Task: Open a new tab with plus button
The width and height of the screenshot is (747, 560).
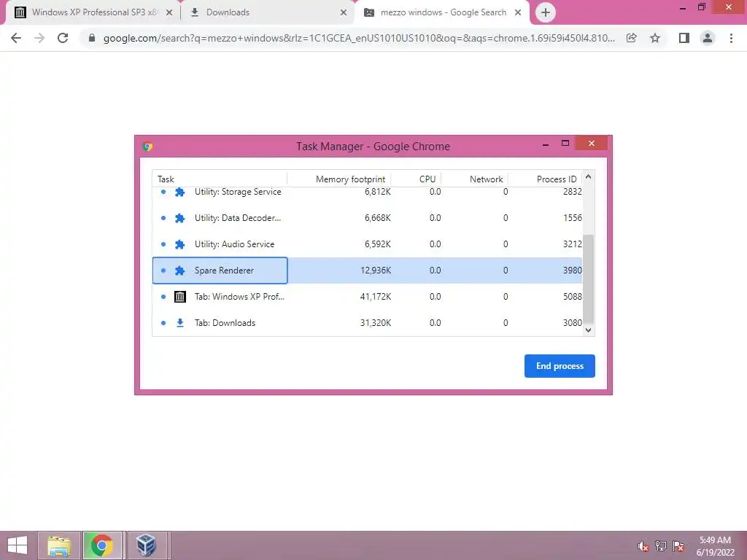Action: 546,12
